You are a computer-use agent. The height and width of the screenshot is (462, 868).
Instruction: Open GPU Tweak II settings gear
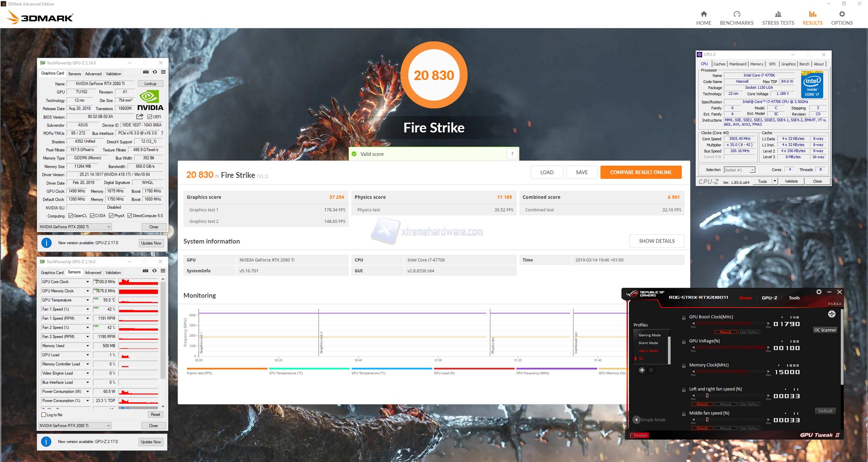tap(819, 292)
